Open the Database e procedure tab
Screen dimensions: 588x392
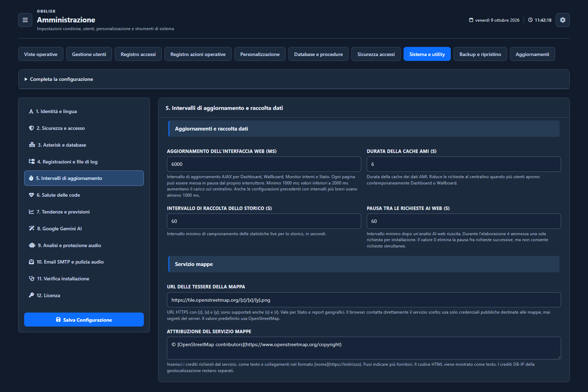(x=318, y=54)
